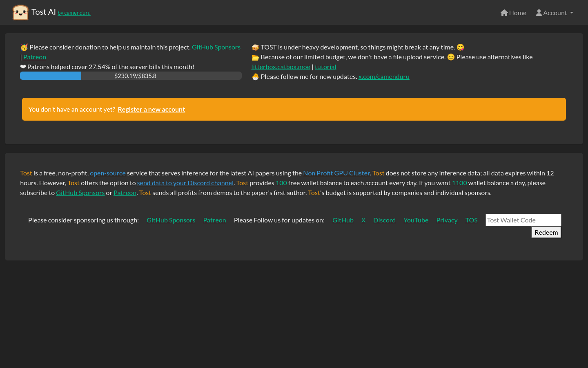
Task: Open the Privacy policy link
Action: coord(447,220)
